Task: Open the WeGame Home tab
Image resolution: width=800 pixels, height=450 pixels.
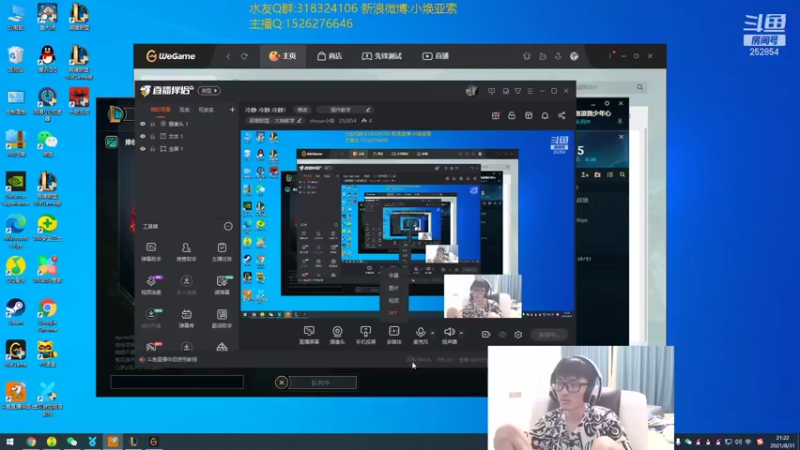Action: tap(283, 56)
